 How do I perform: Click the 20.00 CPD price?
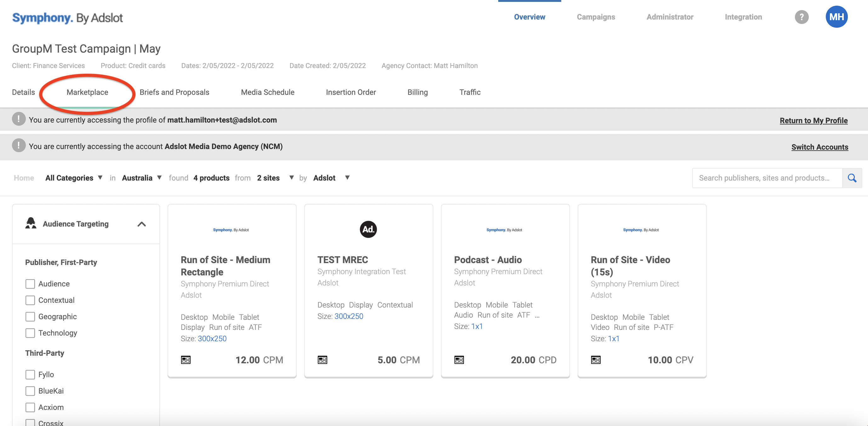(534, 360)
